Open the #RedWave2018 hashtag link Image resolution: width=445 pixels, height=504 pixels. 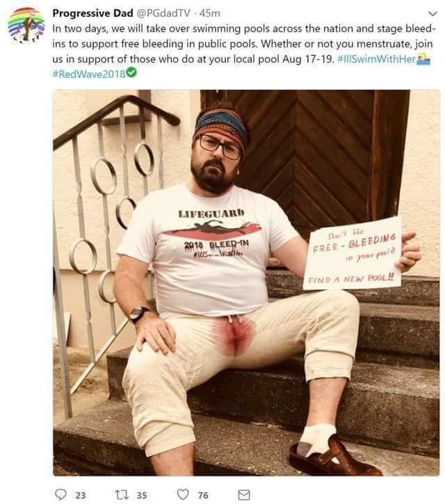click(89, 74)
